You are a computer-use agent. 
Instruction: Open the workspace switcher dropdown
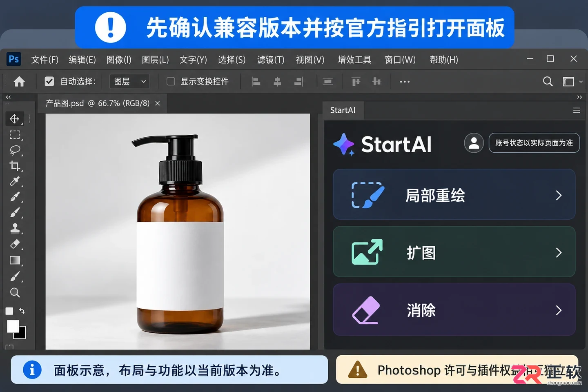point(572,82)
